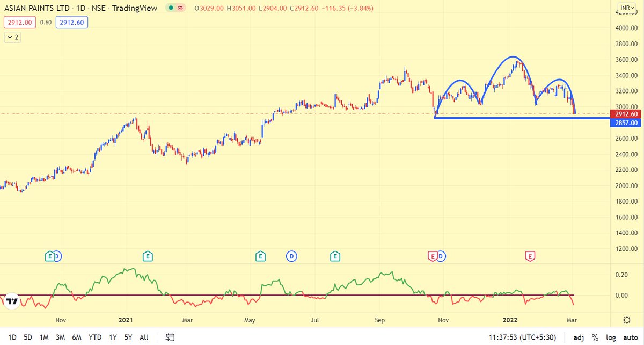Viewport: 644px width, 345px height.
Task: Open the red earnings E marker after January 2022
Action: [x=530, y=256]
